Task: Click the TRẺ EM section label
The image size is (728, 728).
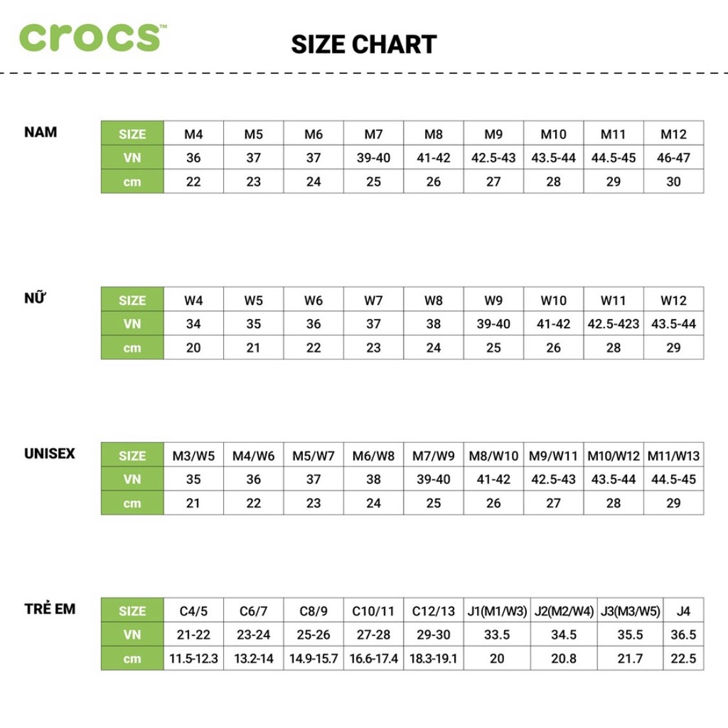Action: 49,609
